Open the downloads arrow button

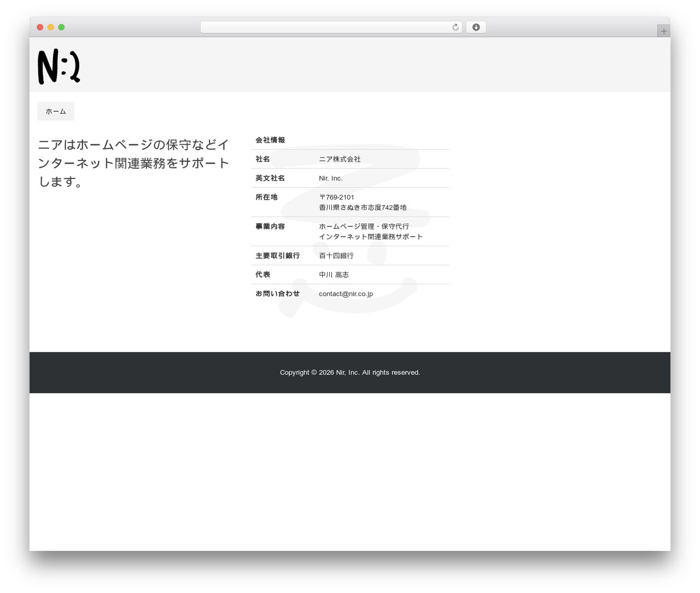coord(476,27)
